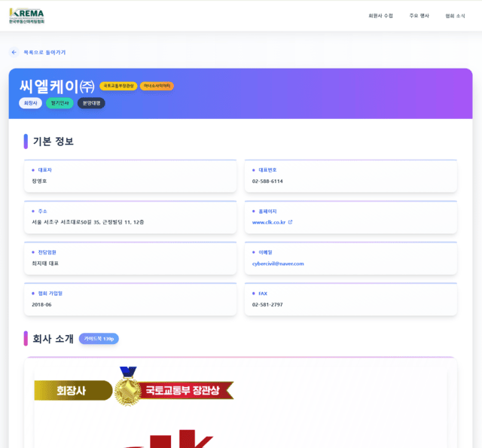Viewport: 482px width, 448px height.
Task: Click the representative name 장영호
Action: click(x=39, y=181)
